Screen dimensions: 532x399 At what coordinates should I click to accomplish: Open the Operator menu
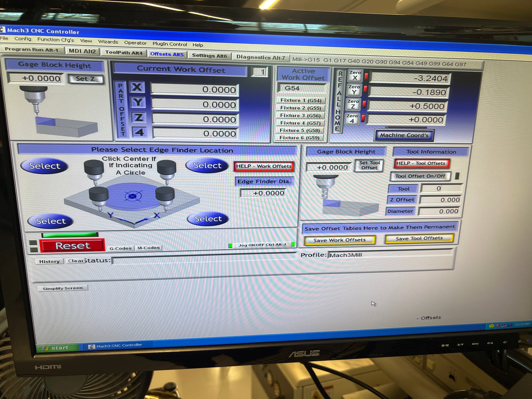[135, 43]
